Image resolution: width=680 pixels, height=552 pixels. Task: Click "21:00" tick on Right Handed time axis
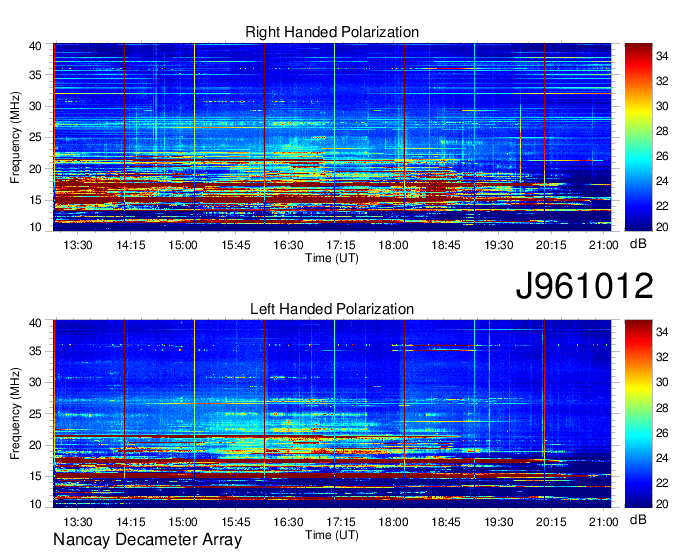click(x=604, y=245)
